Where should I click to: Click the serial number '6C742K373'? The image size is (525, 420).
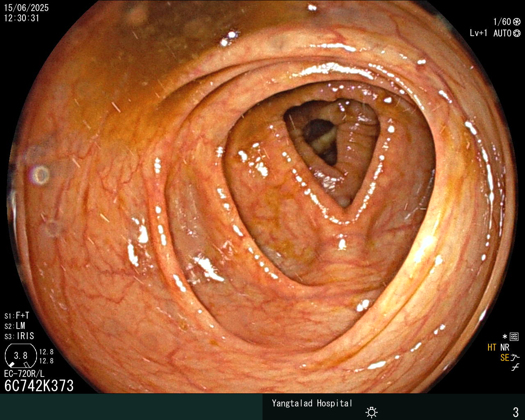coord(39,386)
